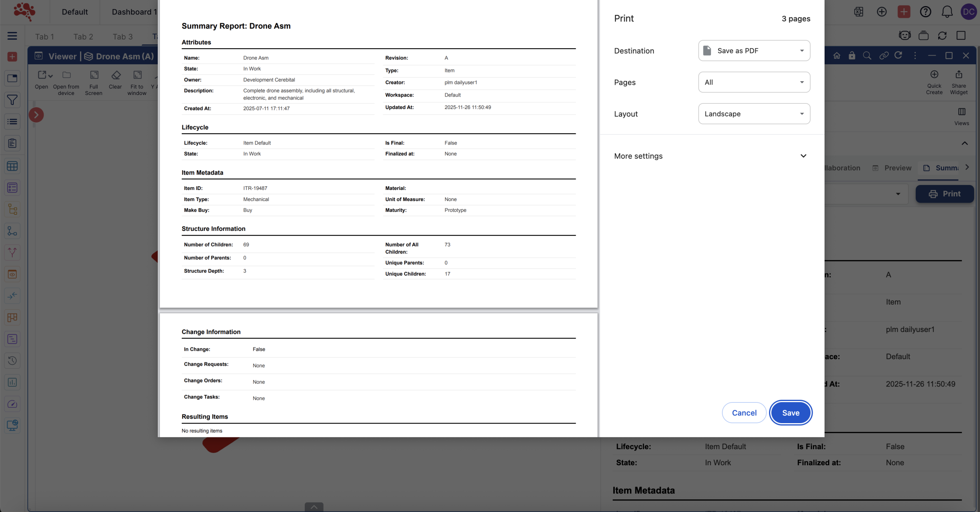Click the Clear eraser icon
The image size is (980, 512).
[x=116, y=75]
